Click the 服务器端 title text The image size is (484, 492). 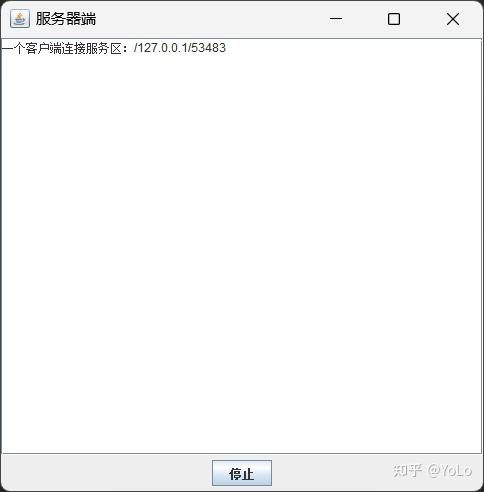click(x=66, y=19)
